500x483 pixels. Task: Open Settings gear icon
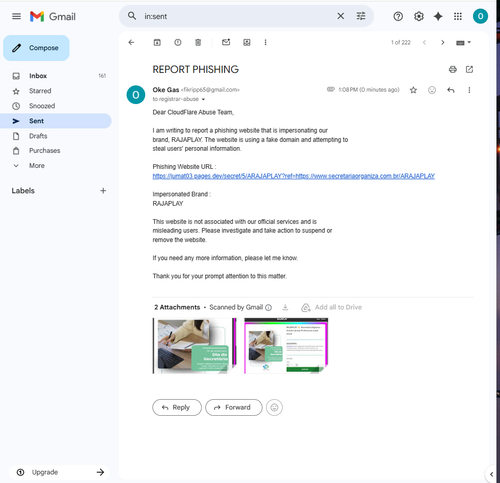[419, 16]
